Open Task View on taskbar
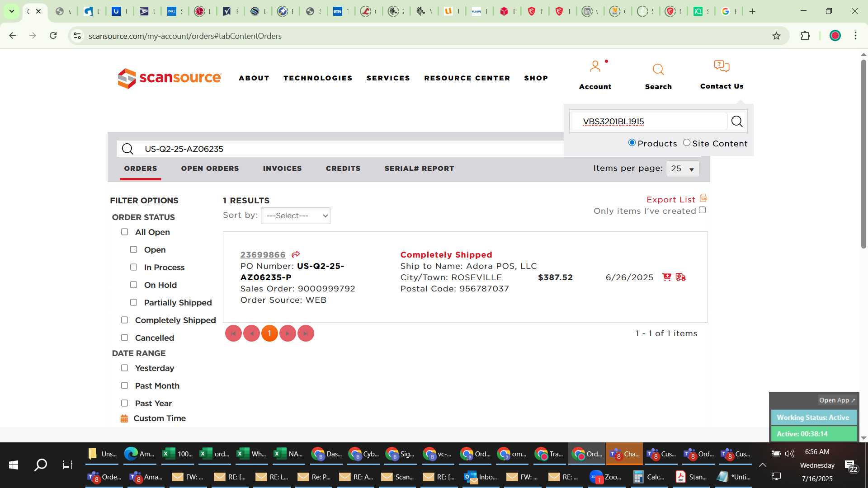This screenshot has width=868, height=488. coord(68,465)
